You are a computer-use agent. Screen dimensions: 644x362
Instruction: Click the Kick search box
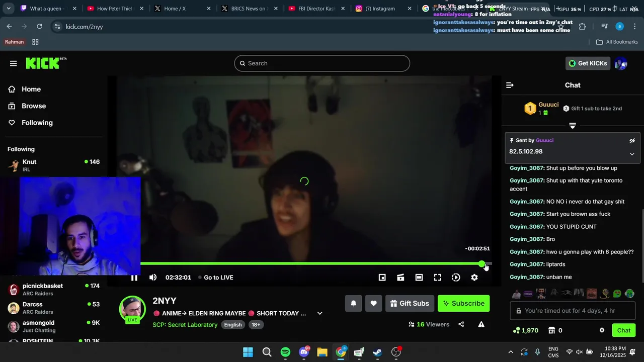point(322,63)
